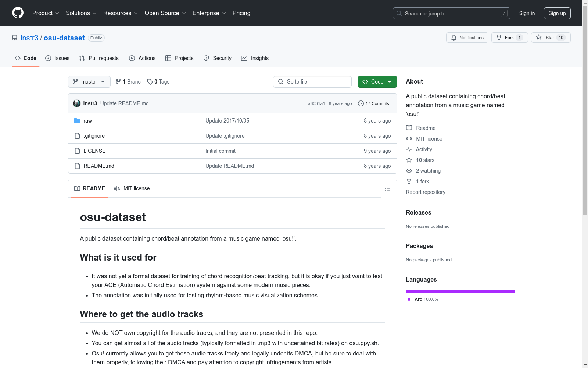Click the star icon beside 10 stars
The width and height of the screenshot is (588, 368).
pyautogui.click(x=409, y=160)
